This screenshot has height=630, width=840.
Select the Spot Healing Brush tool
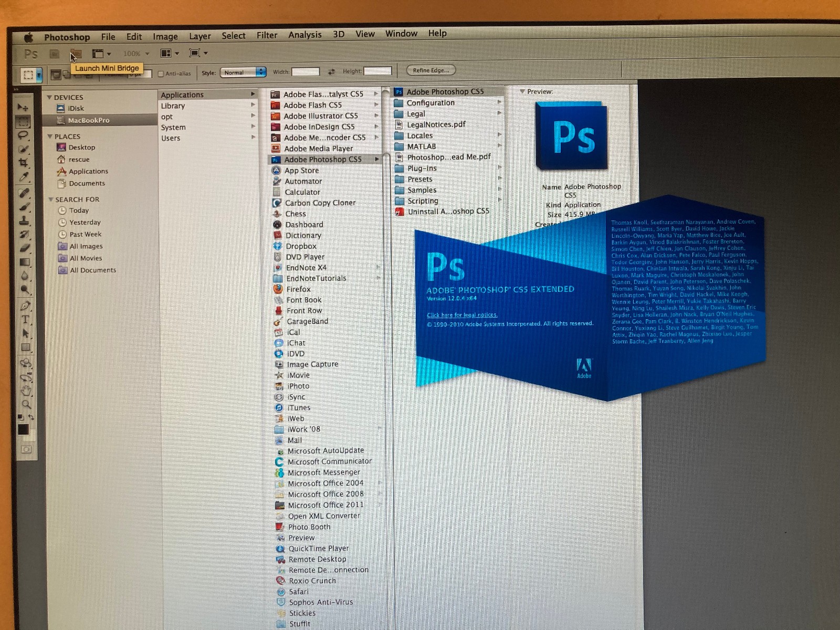pos(24,193)
